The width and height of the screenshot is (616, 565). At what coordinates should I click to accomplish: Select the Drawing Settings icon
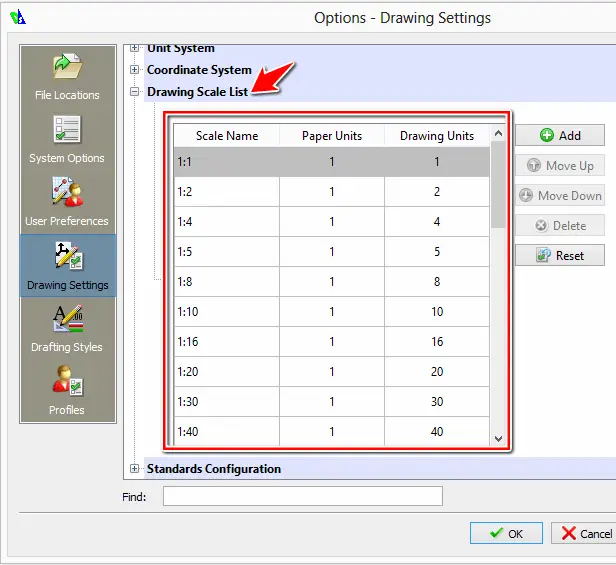point(68,256)
